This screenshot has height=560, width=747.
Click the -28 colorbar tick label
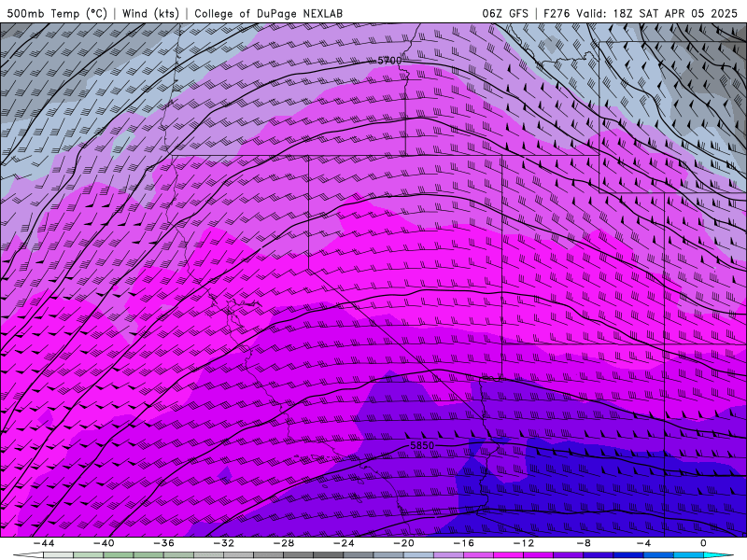(x=284, y=543)
